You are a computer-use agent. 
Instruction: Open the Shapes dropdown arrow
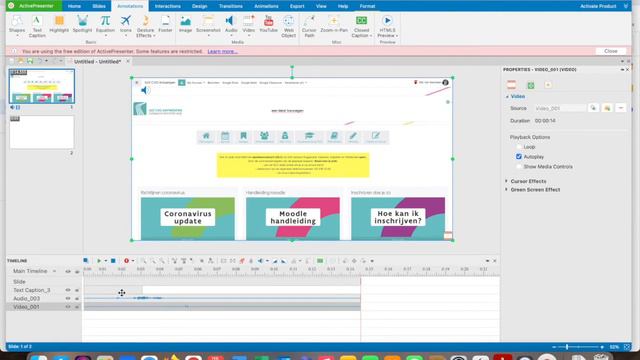(17, 36)
